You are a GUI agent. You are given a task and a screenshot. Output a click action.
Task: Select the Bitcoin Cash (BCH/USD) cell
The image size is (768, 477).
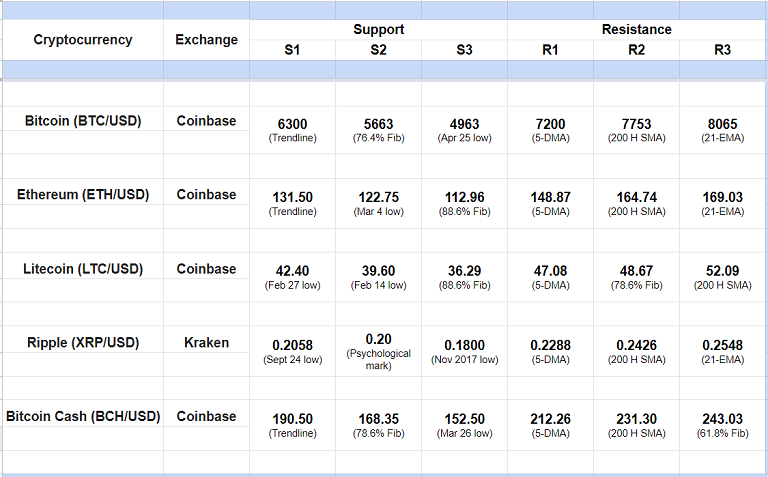[x=82, y=416]
